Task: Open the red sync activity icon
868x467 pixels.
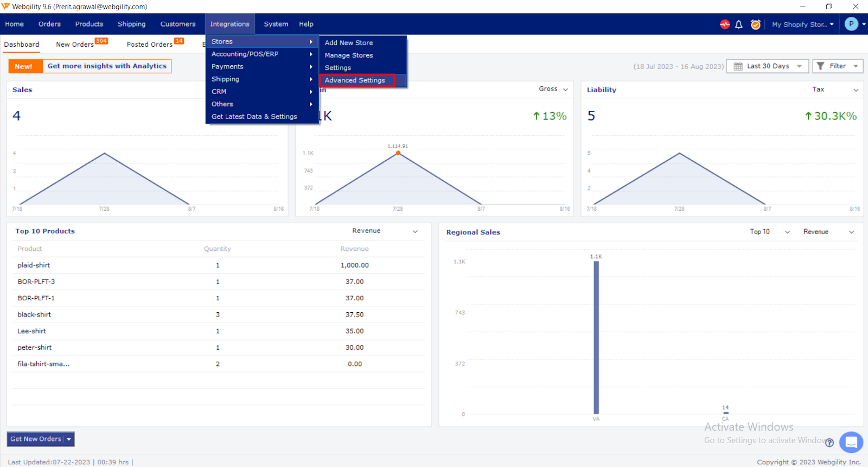Action: pos(725,24)
